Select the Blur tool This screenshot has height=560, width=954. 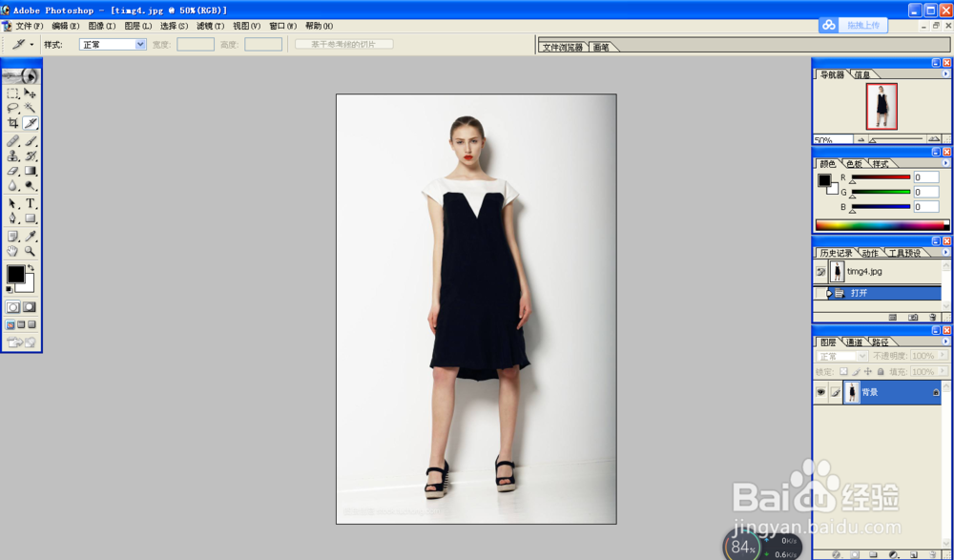pos(12,186)
